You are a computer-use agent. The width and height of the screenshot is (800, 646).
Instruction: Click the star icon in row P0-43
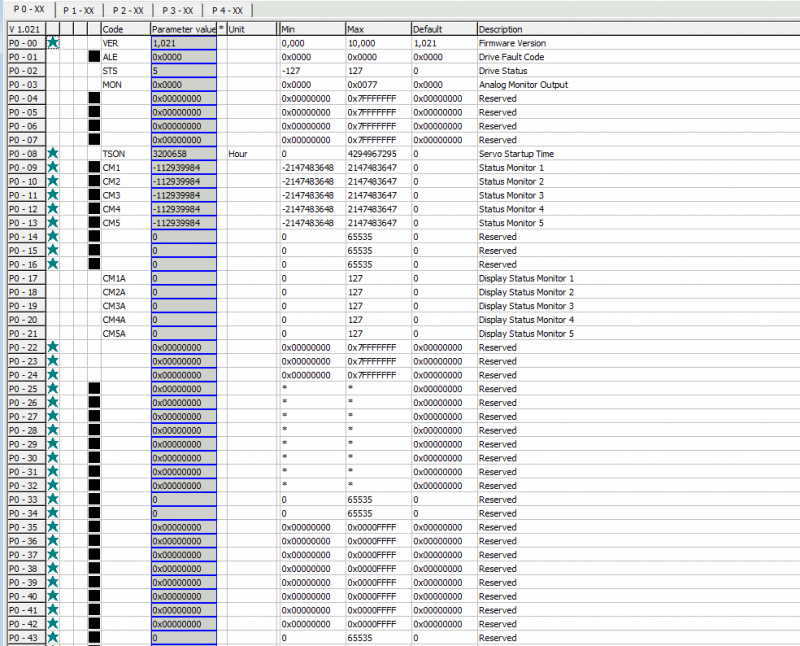pyautogui.click(x=53, y=637)
